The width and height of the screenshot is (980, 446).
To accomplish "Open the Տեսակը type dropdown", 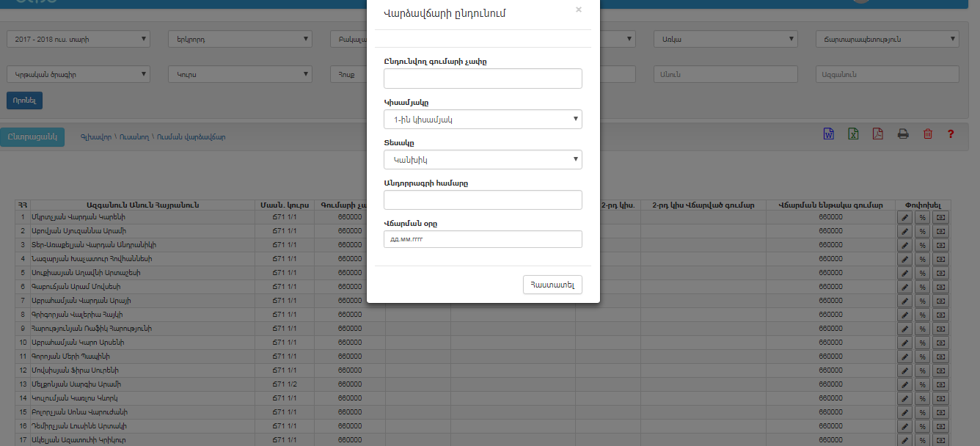I will click(x=483, y=159).
